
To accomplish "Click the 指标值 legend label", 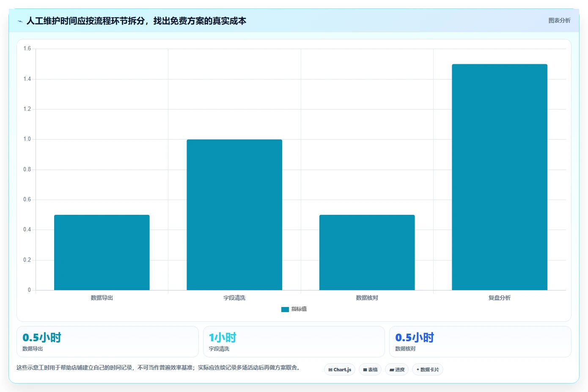I will [x=299, y=309].
